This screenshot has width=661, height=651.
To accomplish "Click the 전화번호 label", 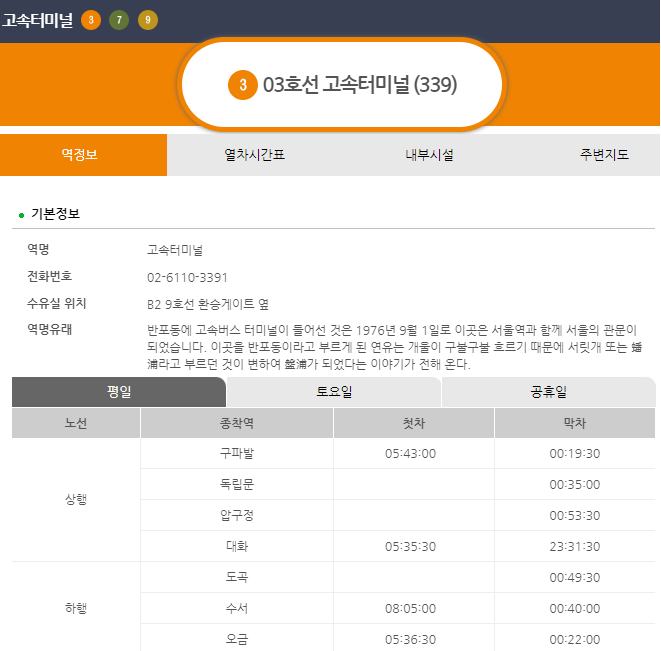I will (x=49, y=276).
